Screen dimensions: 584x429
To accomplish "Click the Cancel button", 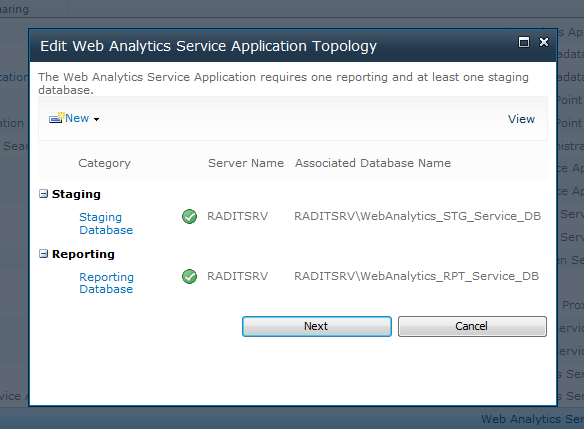I will click(x=472, y=326).
